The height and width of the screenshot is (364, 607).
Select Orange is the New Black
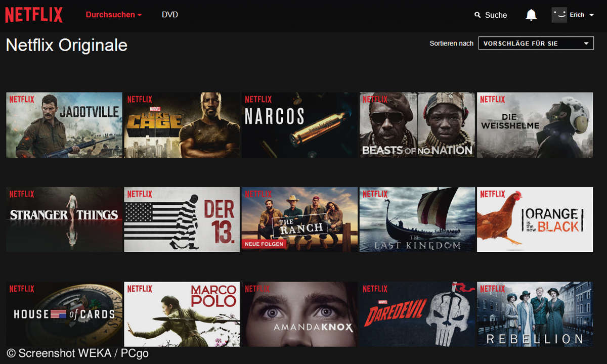click(535, 219)
